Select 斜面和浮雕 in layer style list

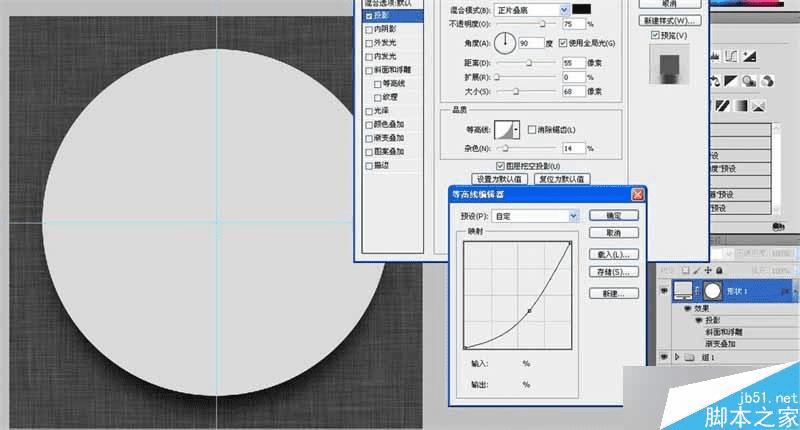pos(392,70)
